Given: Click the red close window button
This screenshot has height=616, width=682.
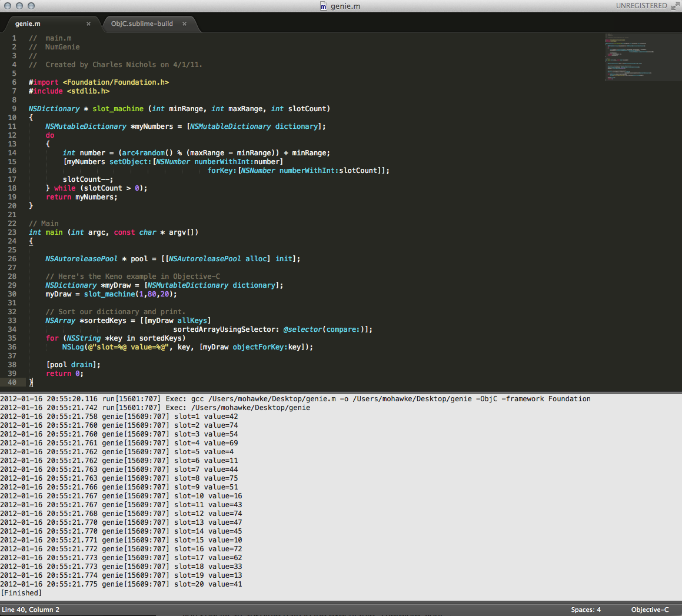Looking at the screenshot, I should [8, 6].
